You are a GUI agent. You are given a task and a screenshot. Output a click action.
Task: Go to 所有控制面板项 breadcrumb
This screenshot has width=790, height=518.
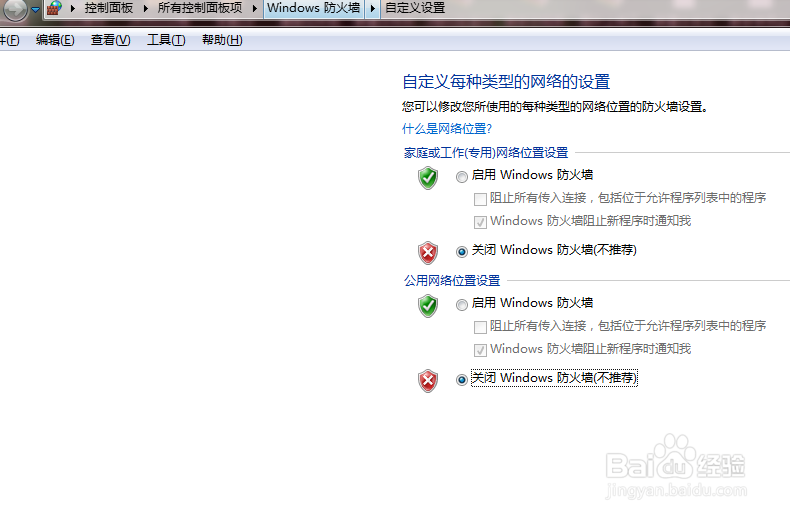coord(200,8)
